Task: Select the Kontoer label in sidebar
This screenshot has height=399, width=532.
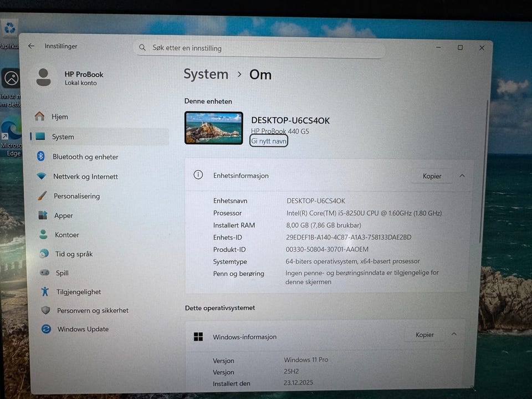Action: point(67,235)
